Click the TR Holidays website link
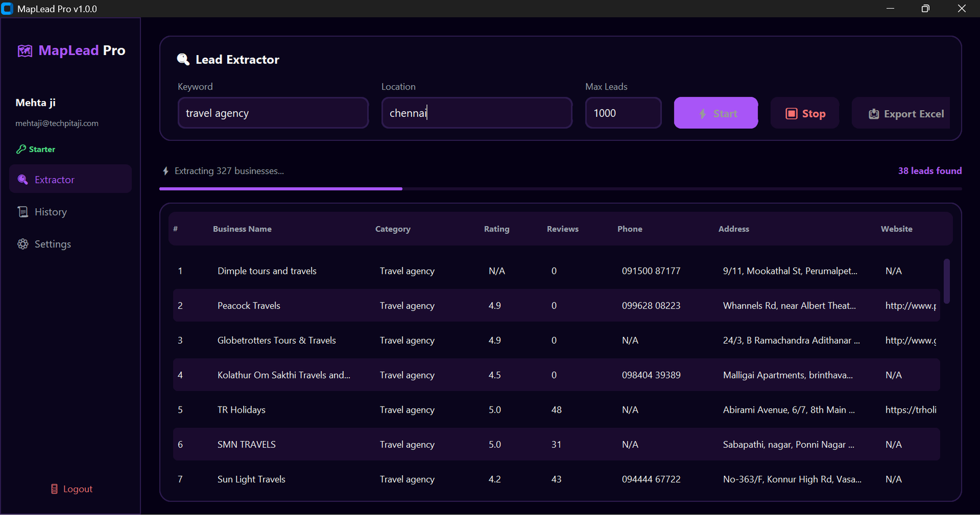The image size is (980, 515). 911,410
